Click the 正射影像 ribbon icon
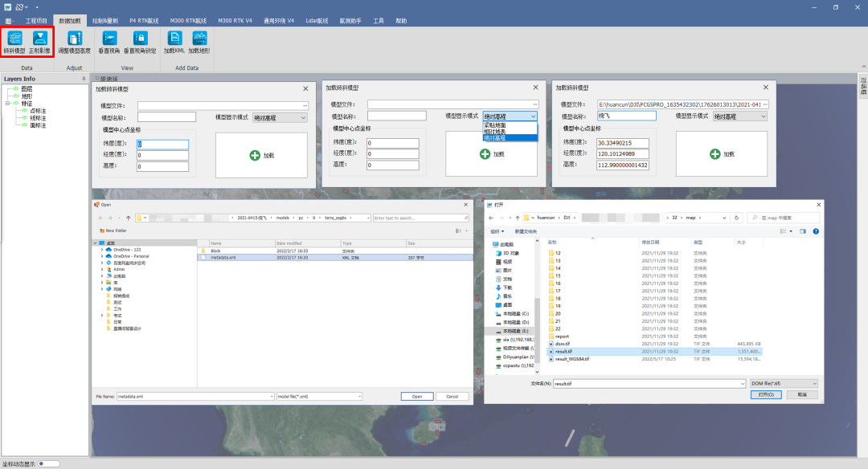Image resolution: width=868 pixels, height=469 pixels. click(x=40, y=39)
